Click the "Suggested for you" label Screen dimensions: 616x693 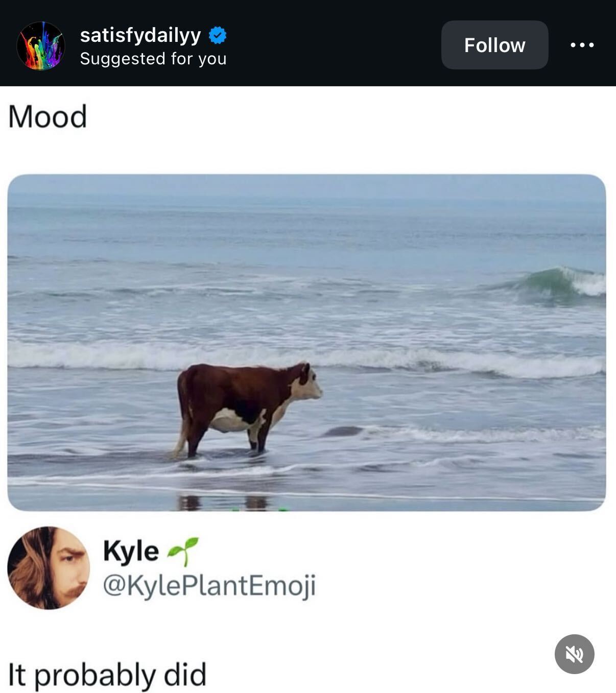pos(153,59)
